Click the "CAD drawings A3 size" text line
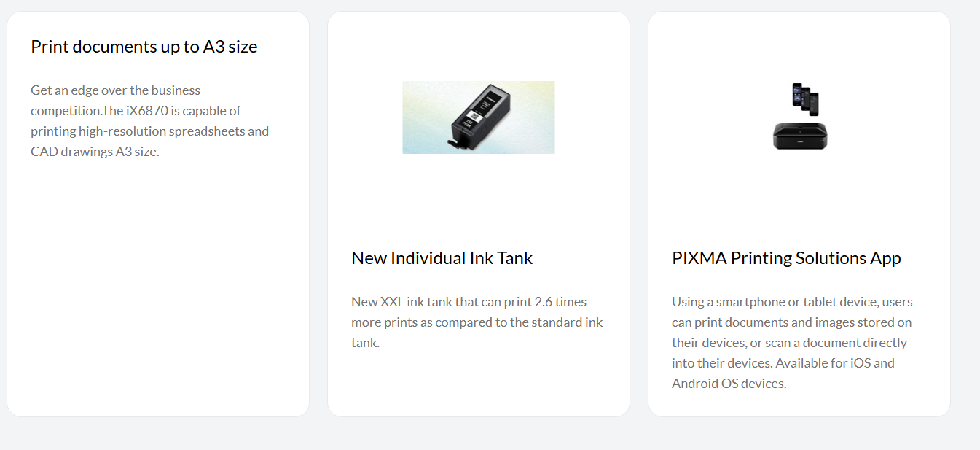The width and height of the screenshot is (980, 450). coord(95,152)
